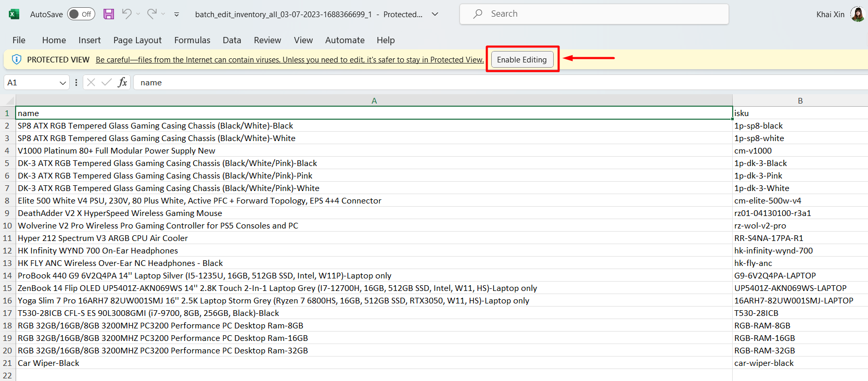The width and height of the screenshot is (868, 381).
Task: Click the Protected View shield icon
Action: 17,59
